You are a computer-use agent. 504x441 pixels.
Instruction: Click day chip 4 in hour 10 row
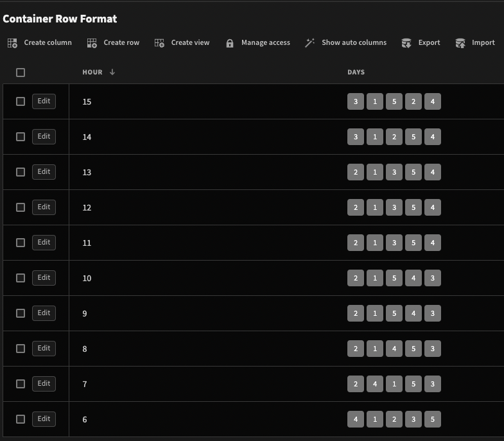point(413,278)
